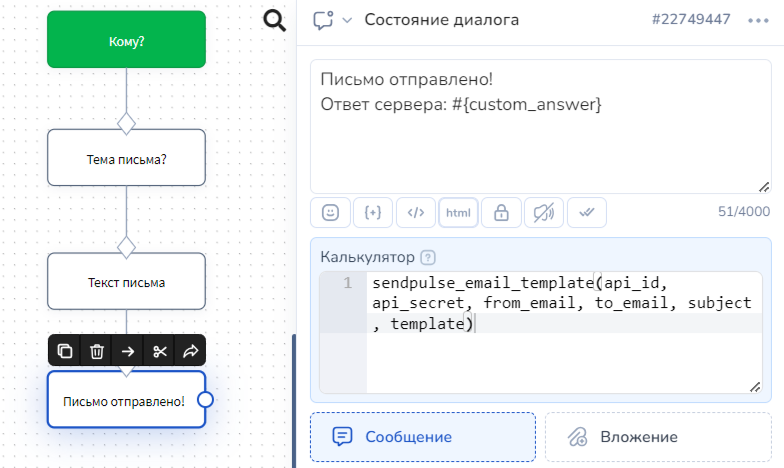Click the code brackets icon
The image size is (784, 468).
coord(416,212)
